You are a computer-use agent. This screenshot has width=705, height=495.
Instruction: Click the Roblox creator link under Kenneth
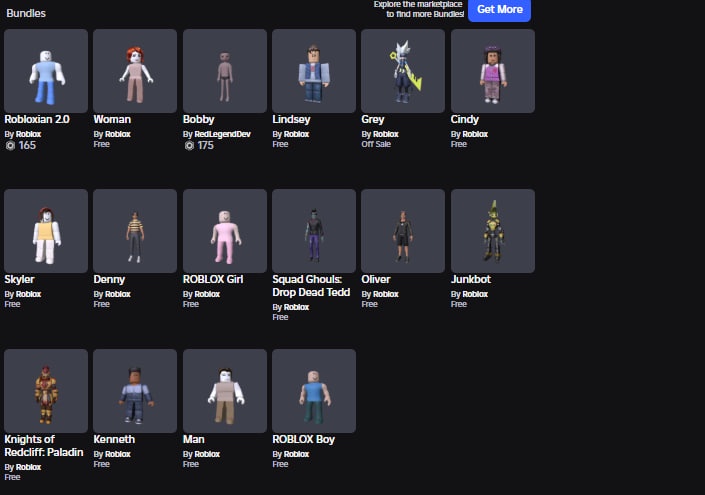coord(118,454)
